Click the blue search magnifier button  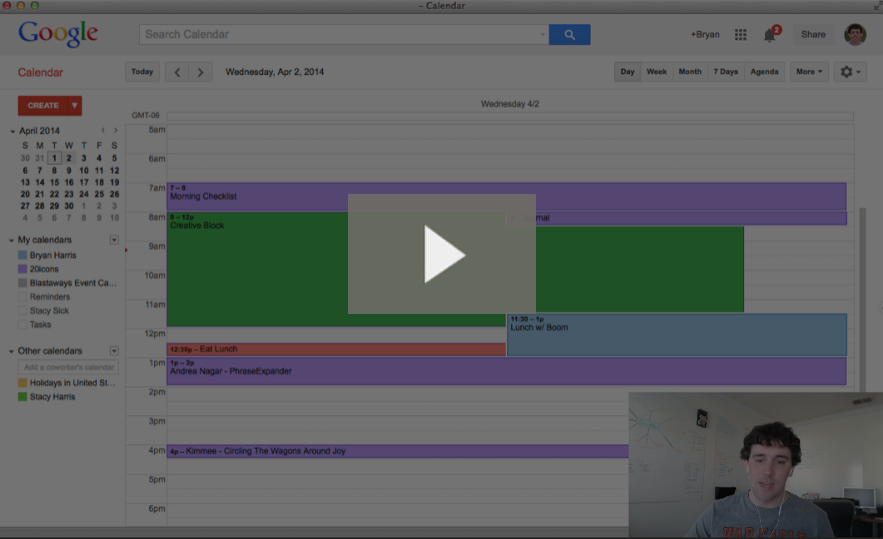point(569,35)
